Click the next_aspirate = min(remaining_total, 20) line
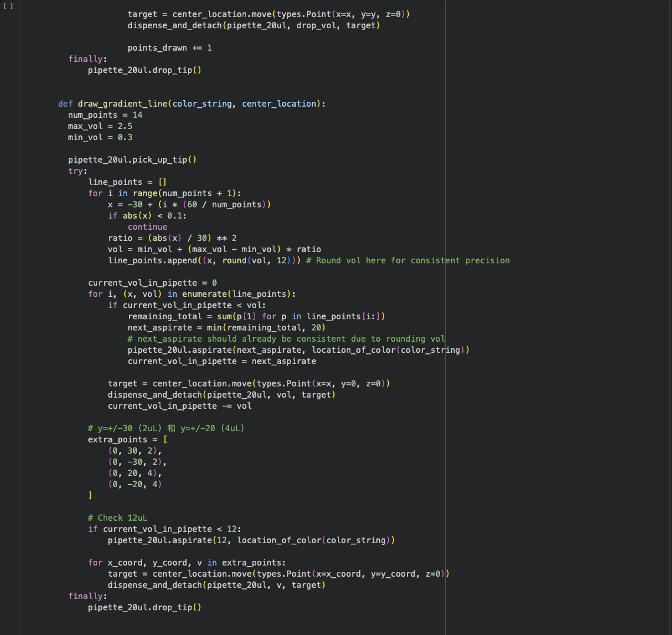 (226, 328)
